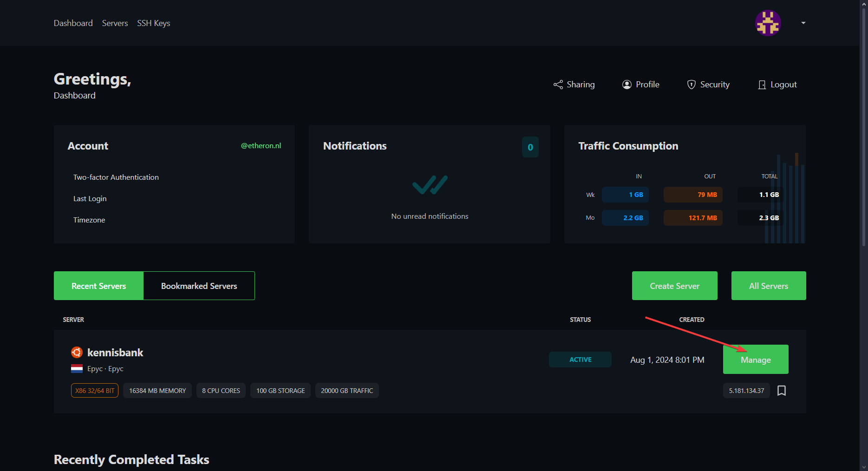Open the All Servers list

click(768, 286)
